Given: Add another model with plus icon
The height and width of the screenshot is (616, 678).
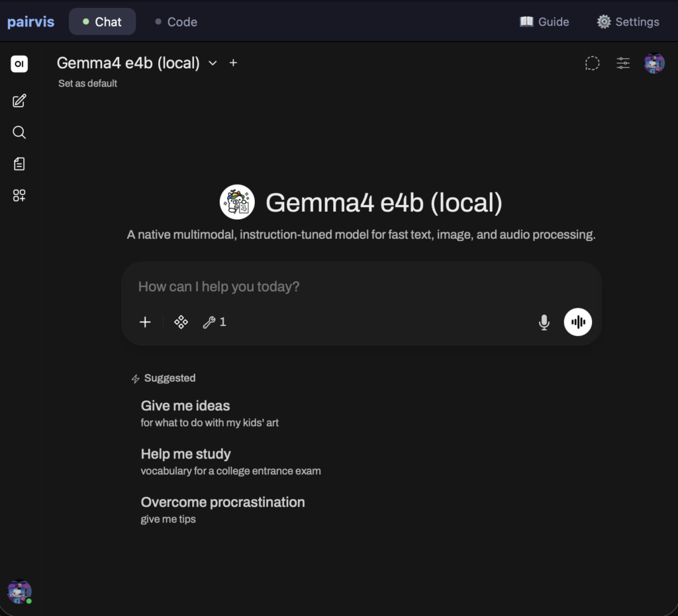Looking at the screenshot, I should (233, 63).
